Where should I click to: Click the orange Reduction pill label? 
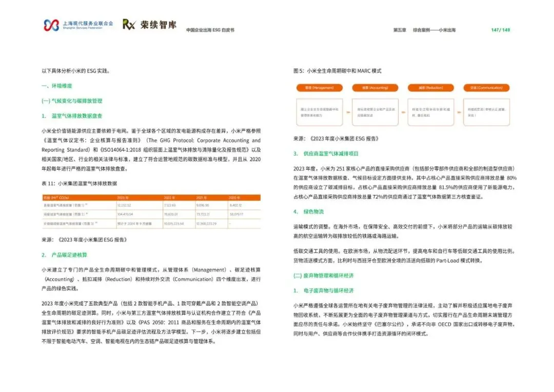pyautogui.click(x=431, y=88)
